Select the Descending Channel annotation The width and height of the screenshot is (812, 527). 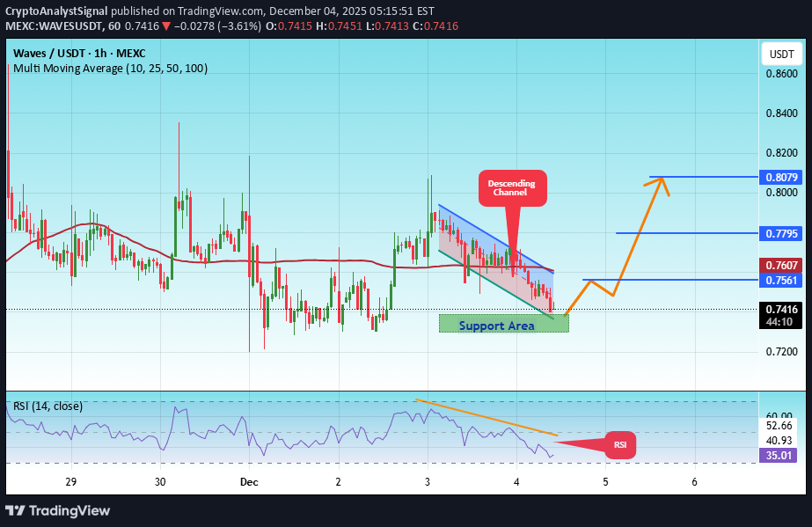512,187
